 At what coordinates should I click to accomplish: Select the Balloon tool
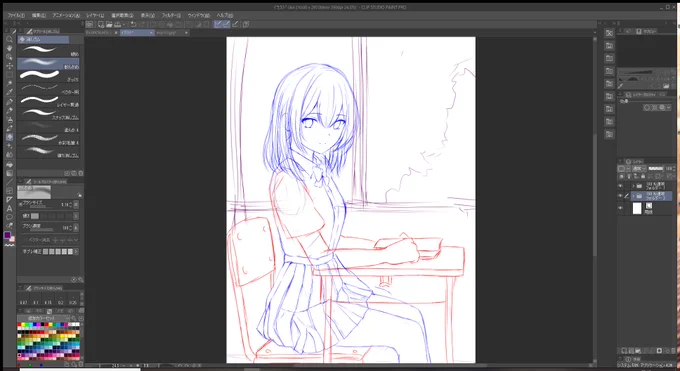point(9,217)
